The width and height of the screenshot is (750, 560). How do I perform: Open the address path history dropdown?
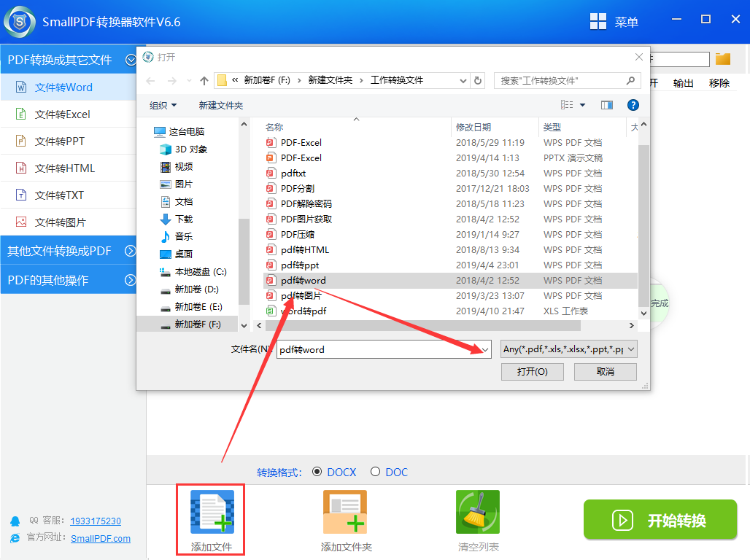[463, 80]
